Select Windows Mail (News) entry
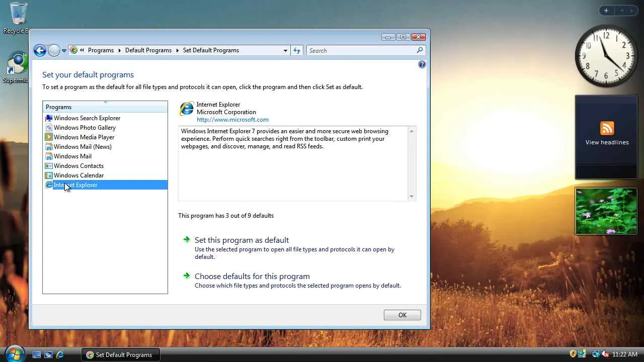The image size is (644, 362). (83, 147)
